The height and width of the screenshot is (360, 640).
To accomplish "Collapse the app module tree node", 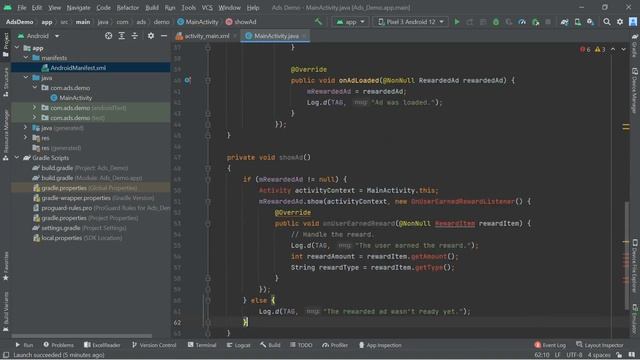I will [x=17, y=48].
